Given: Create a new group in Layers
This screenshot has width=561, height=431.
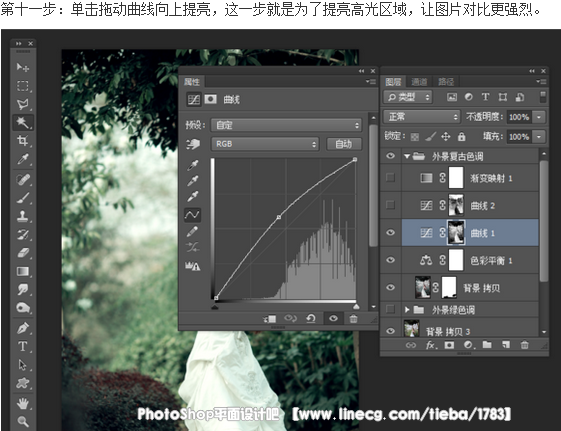Looking at the screenshot, I should (x=487, y=345).
